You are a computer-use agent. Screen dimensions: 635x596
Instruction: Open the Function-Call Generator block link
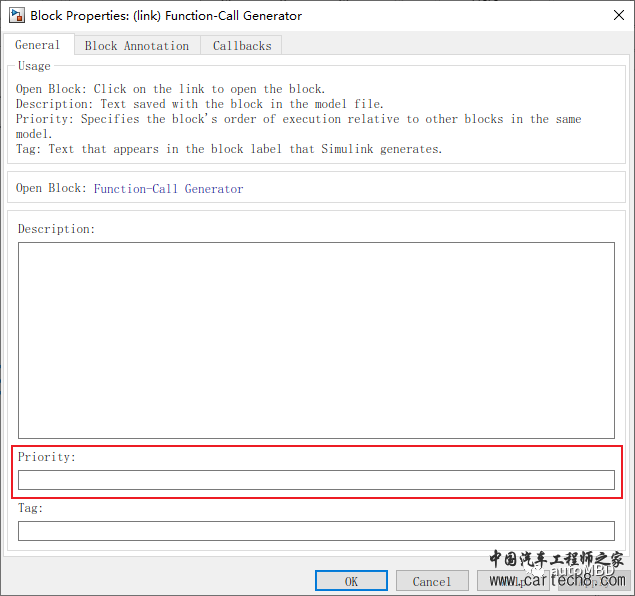click(x=168, y=189)
